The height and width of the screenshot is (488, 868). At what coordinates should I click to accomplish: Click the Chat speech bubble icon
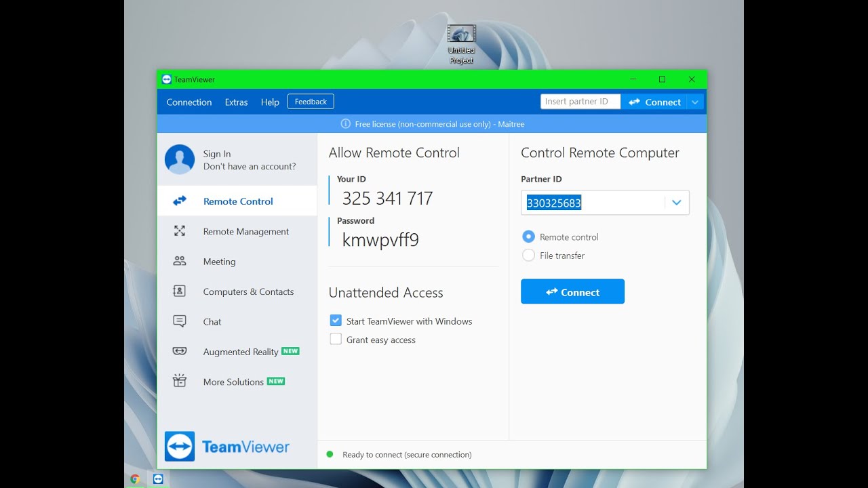(x=180, y=321)
